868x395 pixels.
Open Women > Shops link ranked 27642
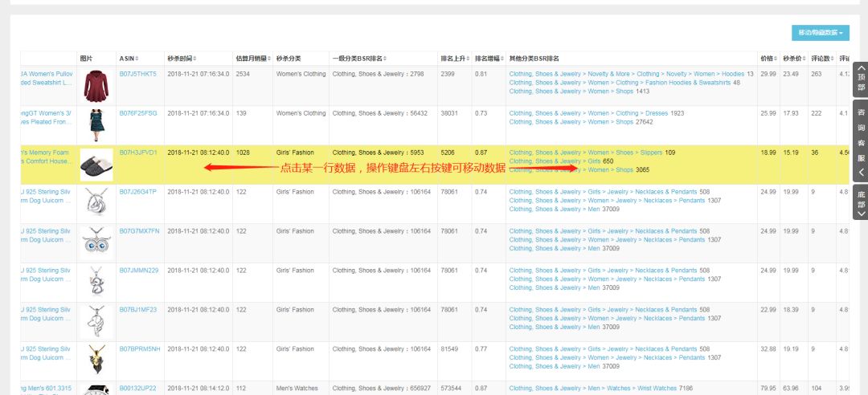point(571,122)
